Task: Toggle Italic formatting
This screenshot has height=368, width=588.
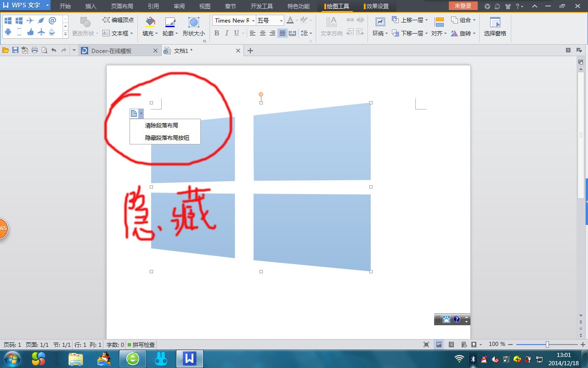Action: coord(227,33)
